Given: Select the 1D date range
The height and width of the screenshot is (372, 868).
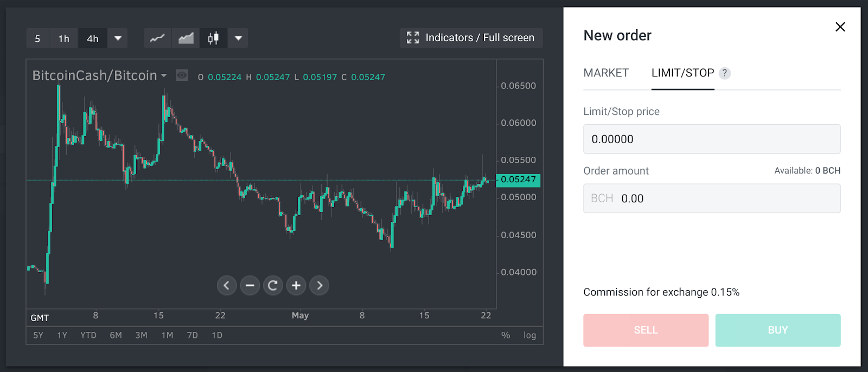Looking at the screenshot, I should click(x=217, y=335).
